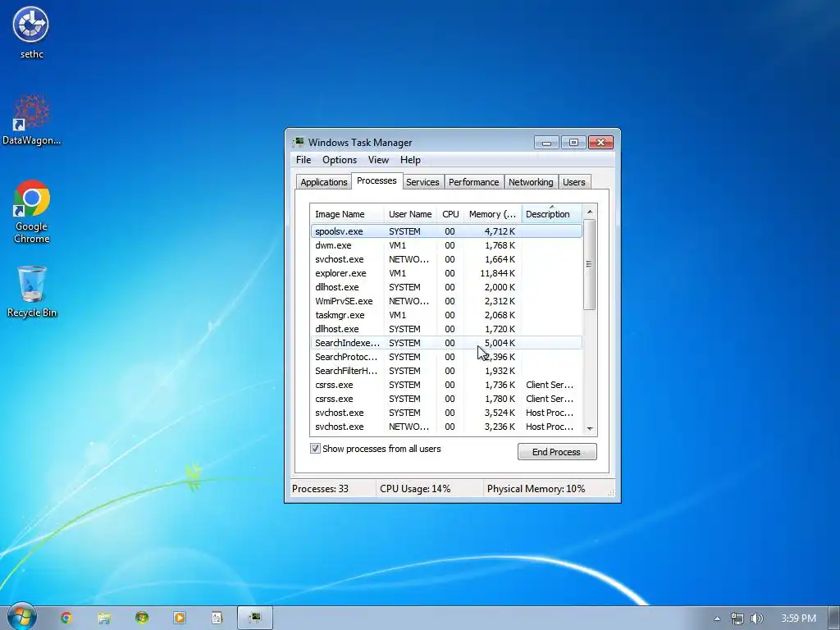Open Windows Explorer from the taskbar

coord(104,618)
